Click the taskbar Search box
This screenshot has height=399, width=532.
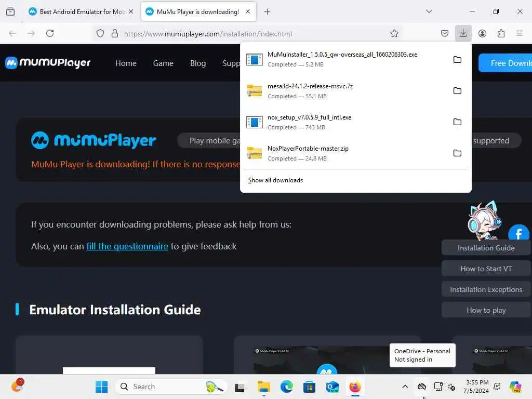171,387
